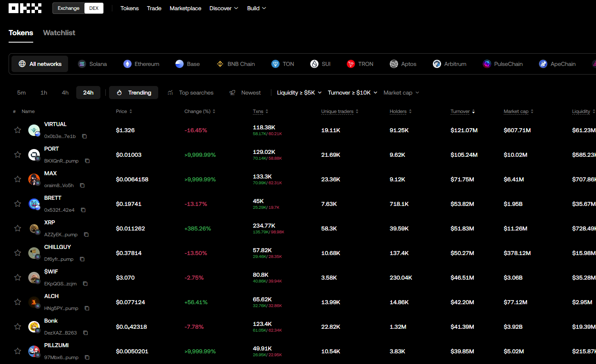Filter by Solana network
Image resolution: width=596 pixels, height=364 pixels.
(93, 64)
